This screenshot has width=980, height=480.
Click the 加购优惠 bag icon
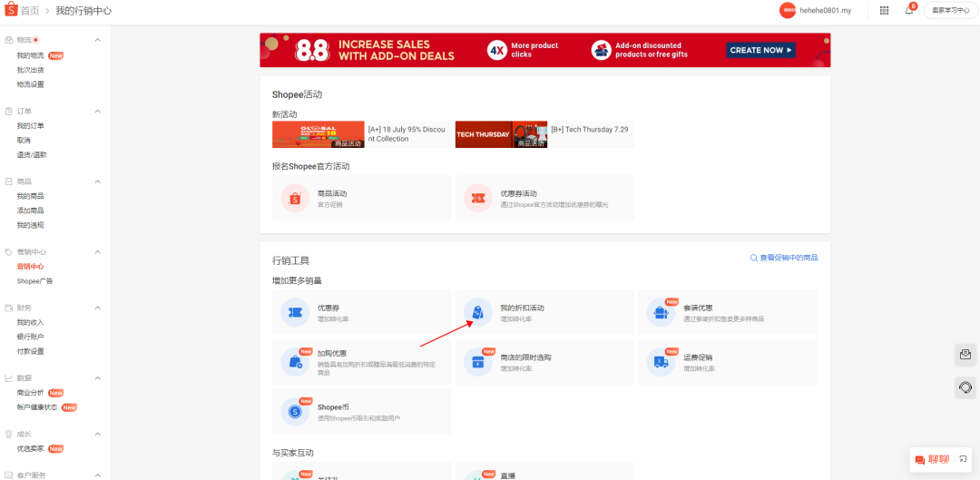[294, 362]
